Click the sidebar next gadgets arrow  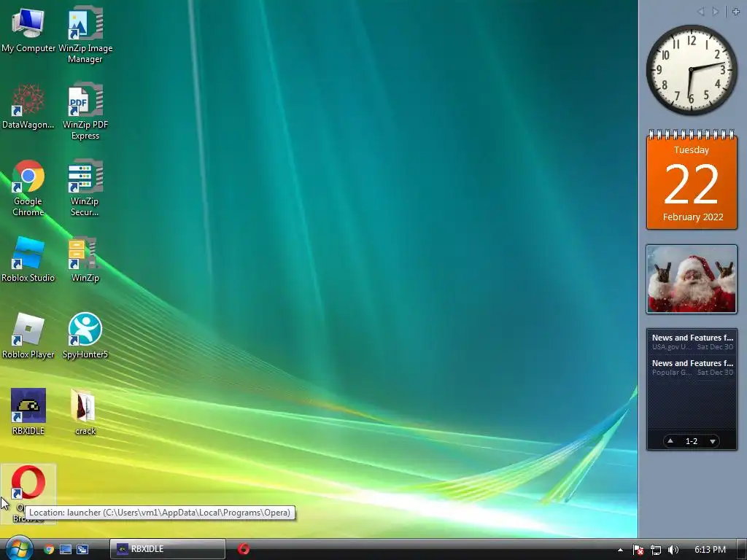[x=716, y=12]
